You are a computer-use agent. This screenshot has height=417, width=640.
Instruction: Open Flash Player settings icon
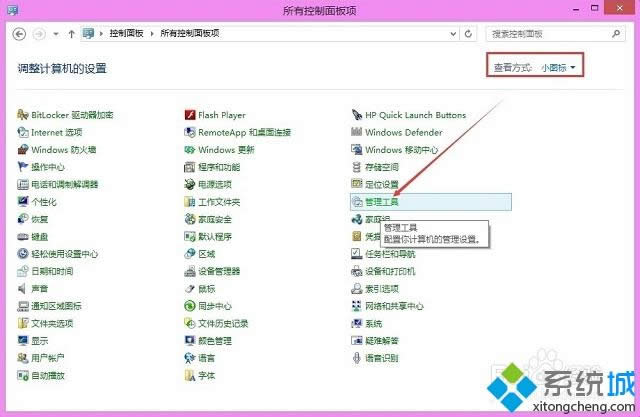click(x=190, y=115)
